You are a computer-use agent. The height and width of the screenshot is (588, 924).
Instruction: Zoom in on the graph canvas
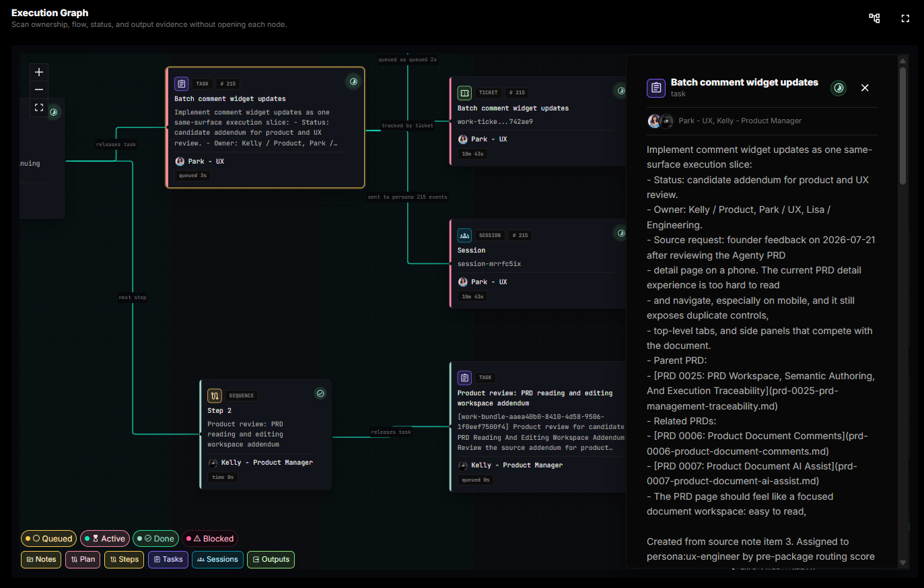tap(39, 72)
